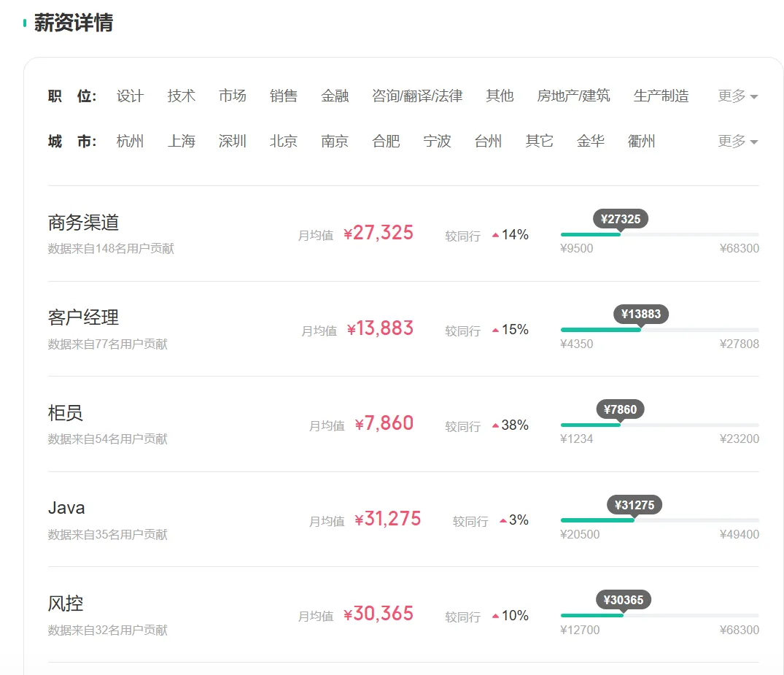Select 北京 in the city filter
This screenshot has height=675, width=784.
284,141
